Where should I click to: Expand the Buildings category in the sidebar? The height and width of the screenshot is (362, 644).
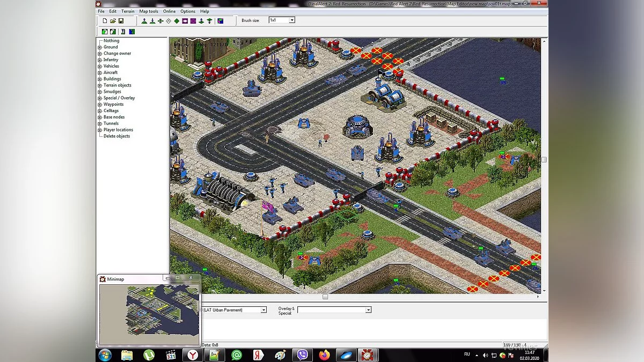point(99,79)
